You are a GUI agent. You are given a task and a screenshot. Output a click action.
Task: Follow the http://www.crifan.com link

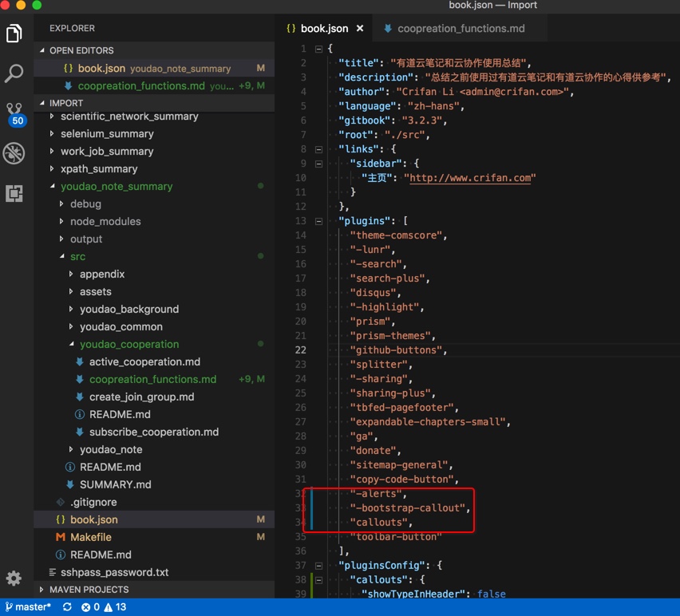click(x=470, y=178)
